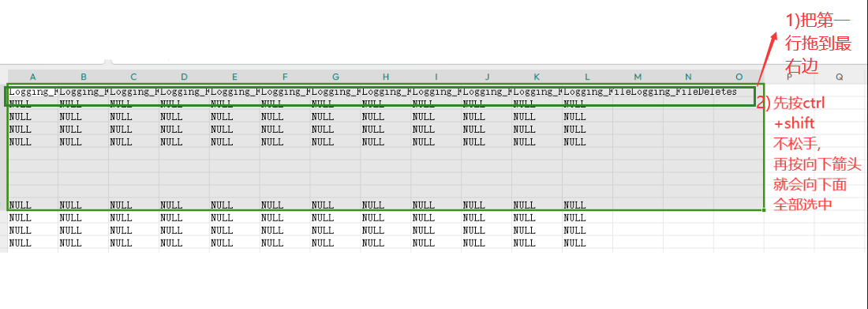Select column B header
Image resolution: width=868 pixels, height=309 pixels.
pos(84,77)
